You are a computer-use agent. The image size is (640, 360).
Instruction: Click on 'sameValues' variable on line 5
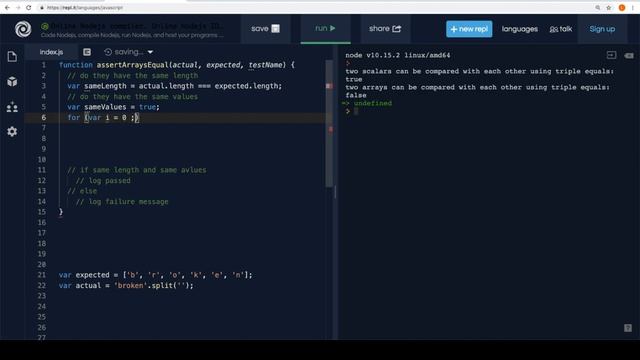105,107
